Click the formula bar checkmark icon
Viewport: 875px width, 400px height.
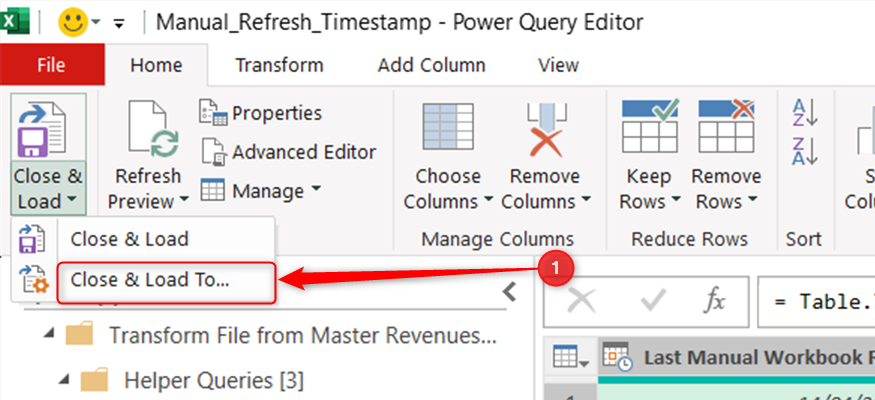651,302
